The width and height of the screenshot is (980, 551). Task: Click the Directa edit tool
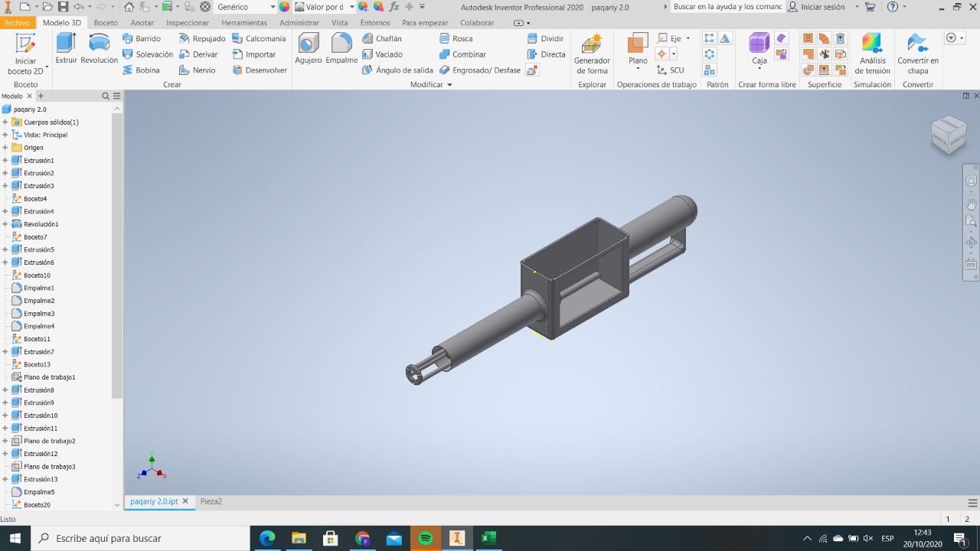point(546,54)
